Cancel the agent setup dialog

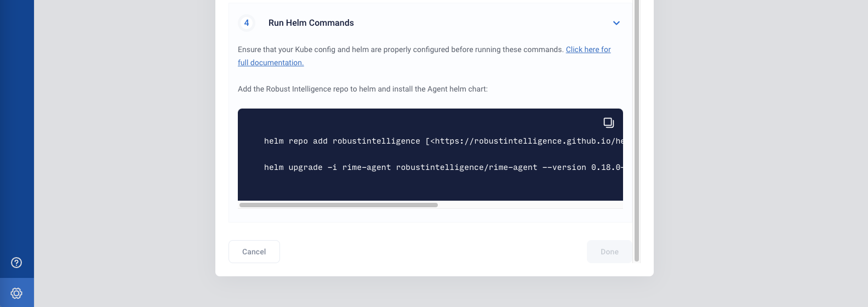tap(254, 252)
